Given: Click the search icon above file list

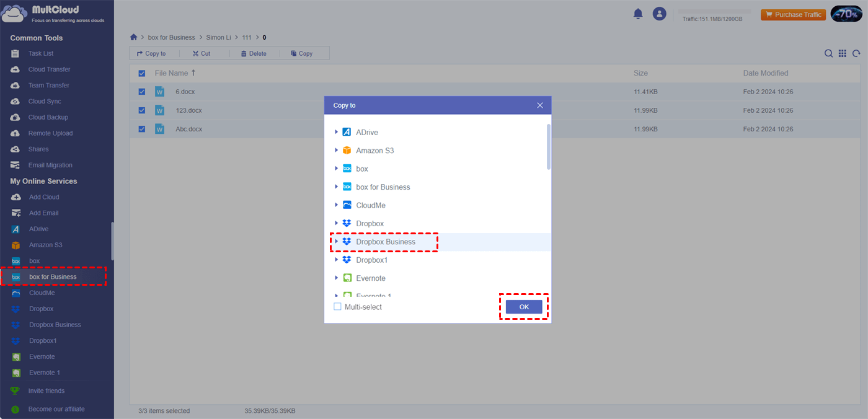Looking at the screenshot, I should tap(829, 53).
